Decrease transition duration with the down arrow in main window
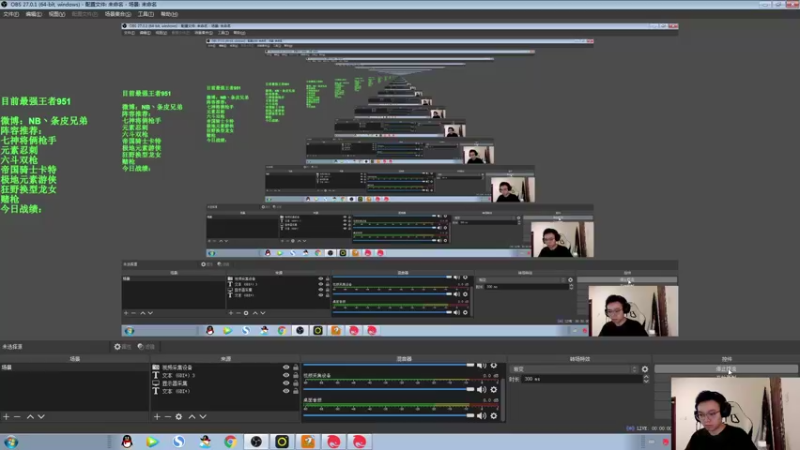This screenshot has width=800, height=450. tap(646, 381)
